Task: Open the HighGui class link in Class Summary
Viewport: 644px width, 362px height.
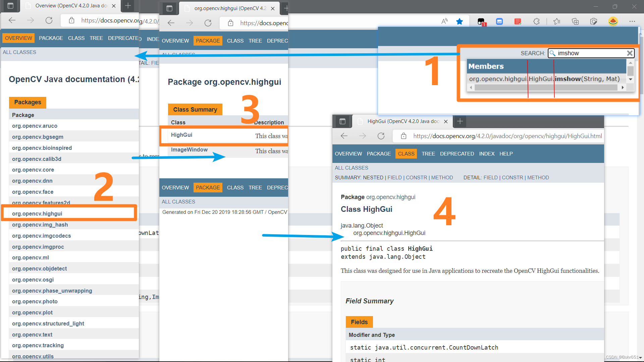Action: (x=181, y=135)
